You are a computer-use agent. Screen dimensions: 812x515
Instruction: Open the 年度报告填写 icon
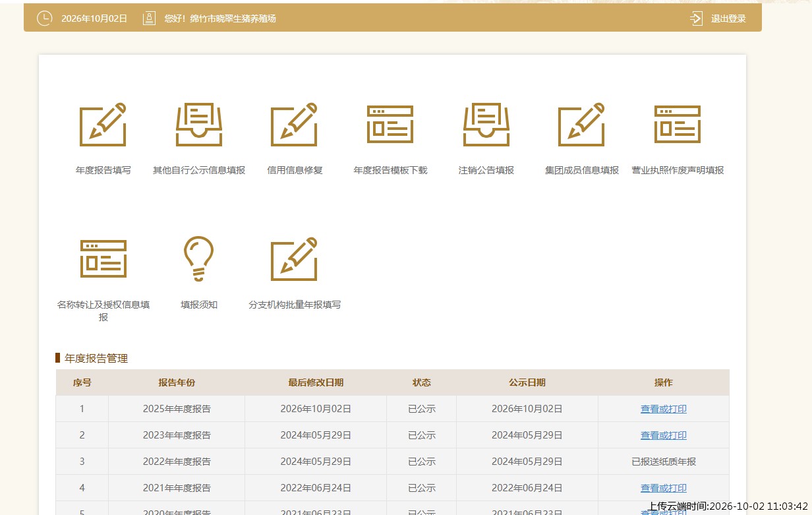pos(103,125)
